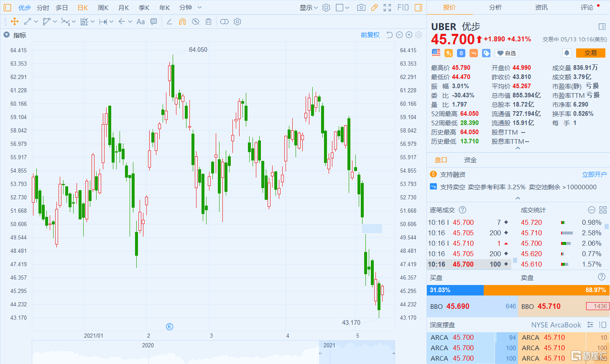Select the Aa text annotation tool
The width and height of the screenshot is (610, 364).
click(140, 22)
